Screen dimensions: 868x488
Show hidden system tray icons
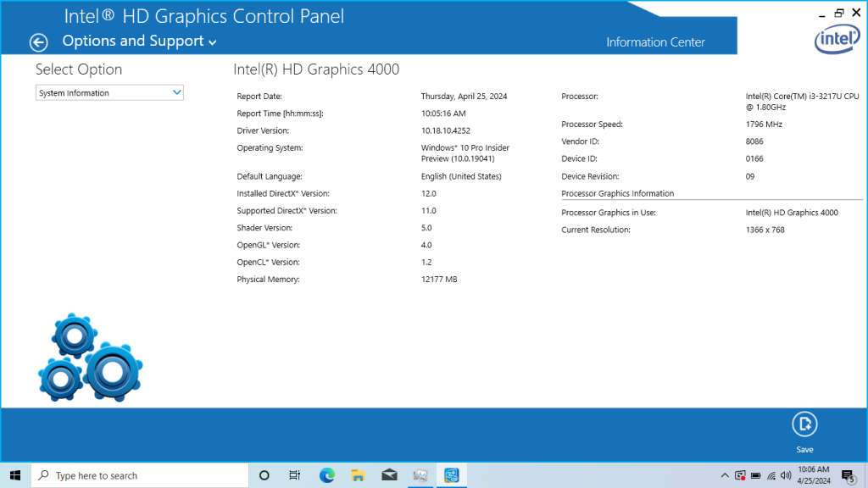coord(725,475)
